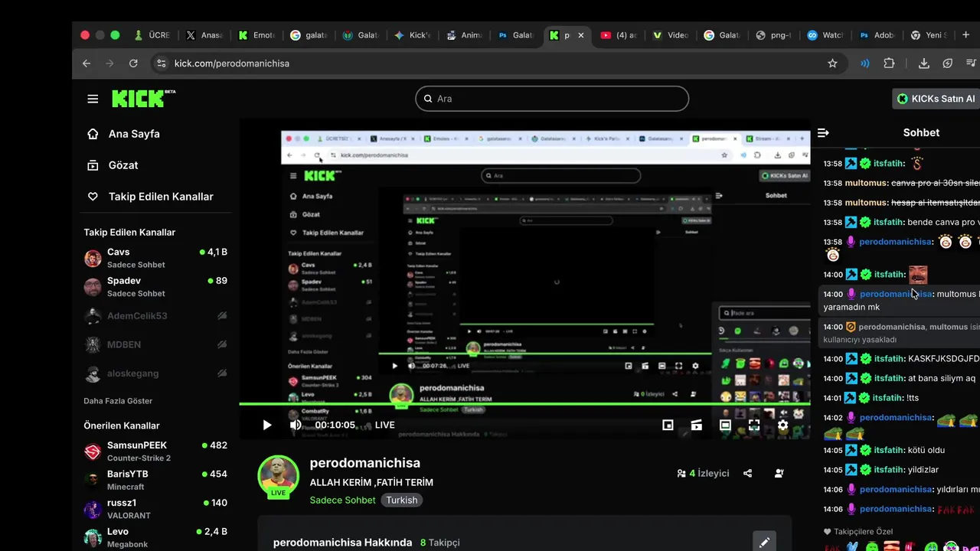Click the Turkish language tag
Screen dimensions: 980x551
[x=402, y=500]
